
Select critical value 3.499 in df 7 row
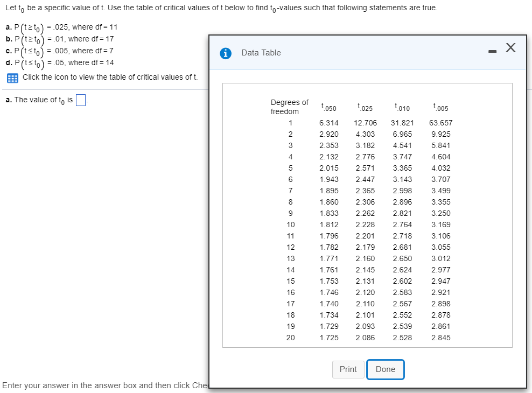point(440,191)
